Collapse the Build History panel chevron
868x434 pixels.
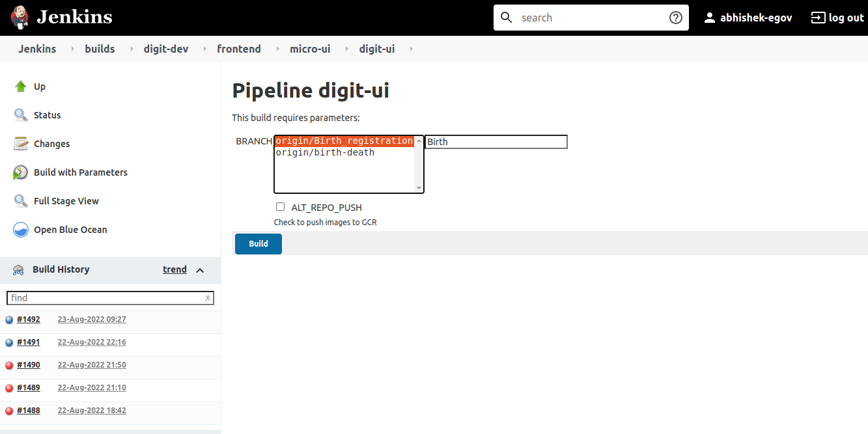pos(200,270)
